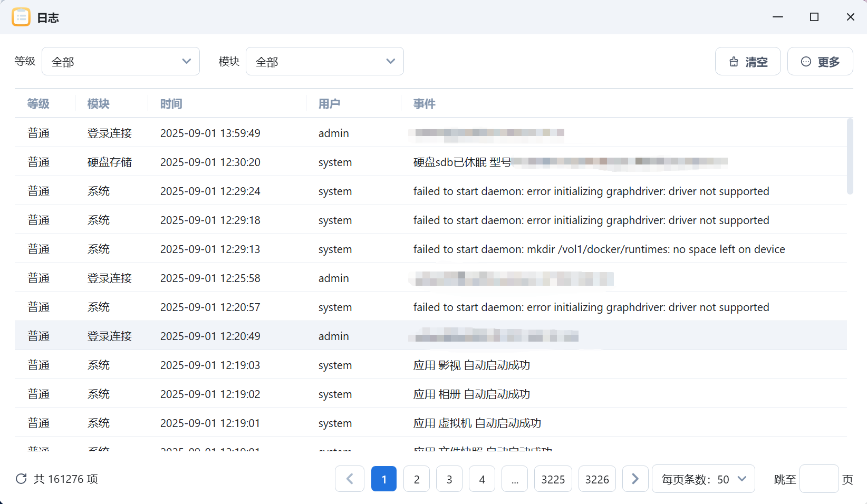Clear logs using the 清空 button
The width and height of the screenshot is (867, 504).
747,62
